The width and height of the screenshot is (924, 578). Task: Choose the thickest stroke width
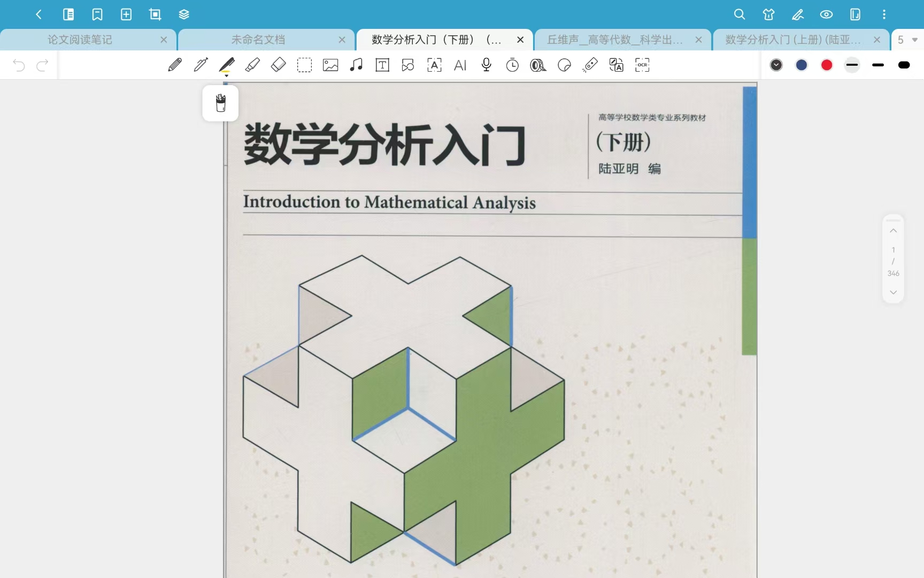pos(904,65)
